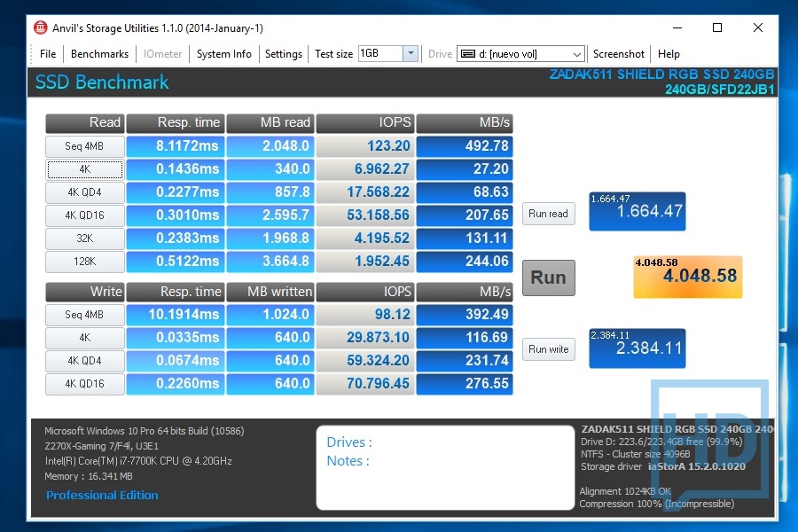Viewport: 798px width, 532px height.
Task: Open the Settings menu
Action: [284, 54]
